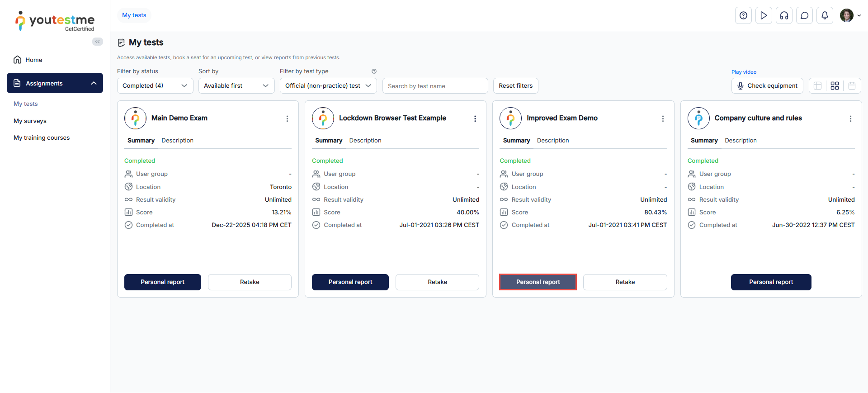Viewport: 868px width, 393px height.
Task: Switch to table list view
Action: [817, 85]
